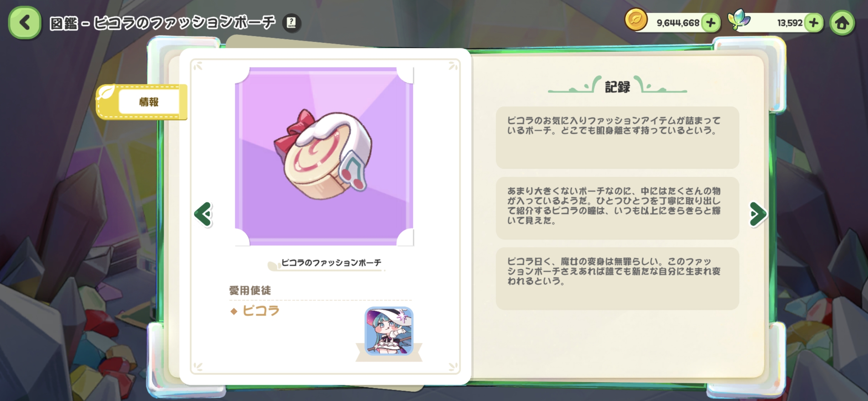Select the second record about pouch size
Screen dimensions: 868x401
click(618, 208)
